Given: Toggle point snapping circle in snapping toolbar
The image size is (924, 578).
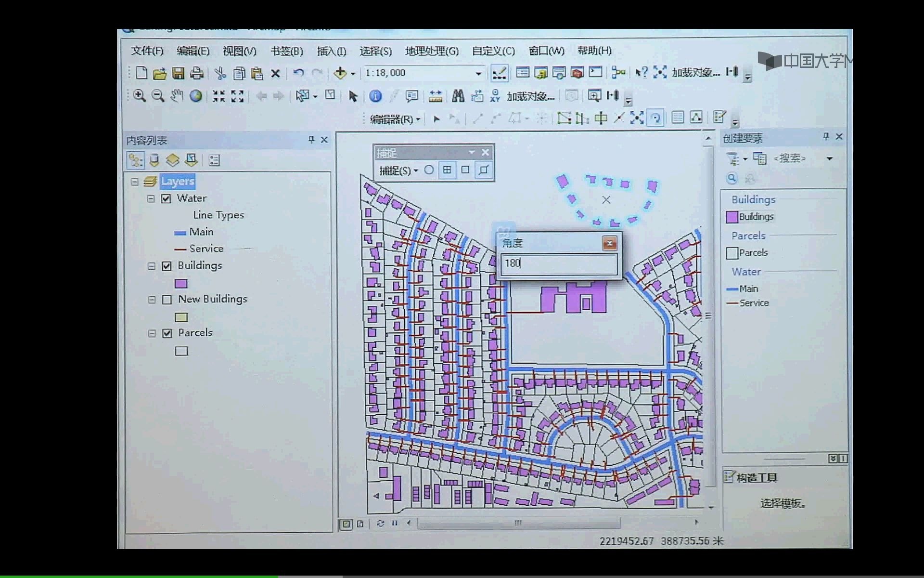Looking at the screenshot, I should pos(429,170).
